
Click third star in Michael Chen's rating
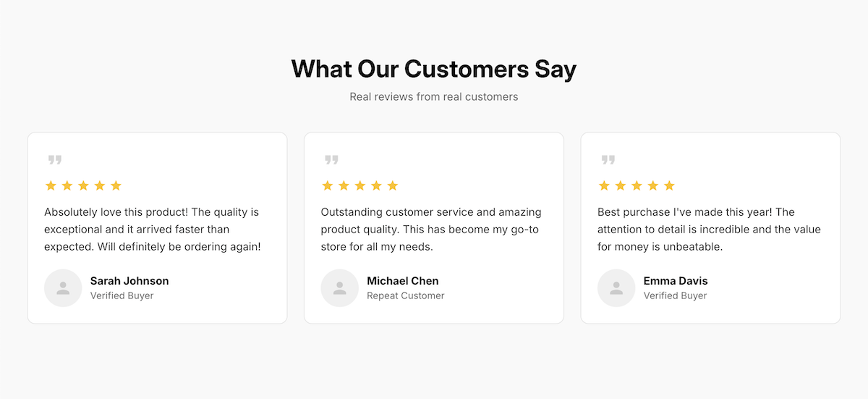(360, 185)
